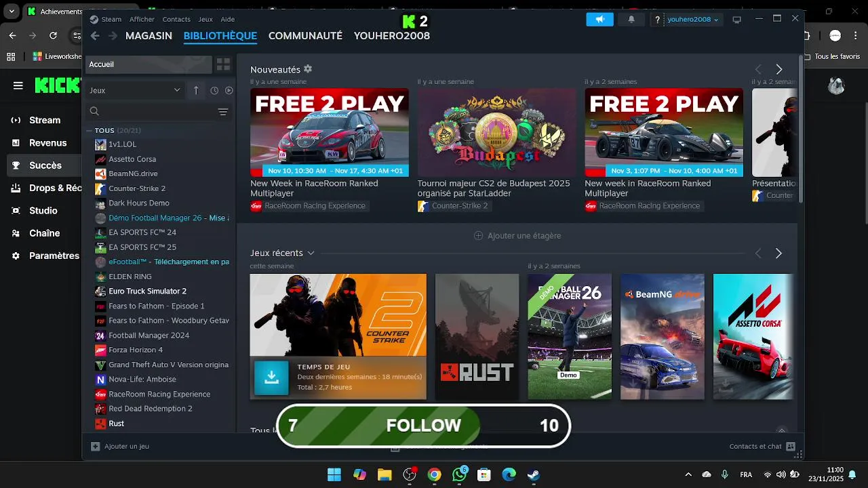The image size is (868, 488).
Task: Go forward with Steam's forward arrow
Action: click(x=113, y=36)
